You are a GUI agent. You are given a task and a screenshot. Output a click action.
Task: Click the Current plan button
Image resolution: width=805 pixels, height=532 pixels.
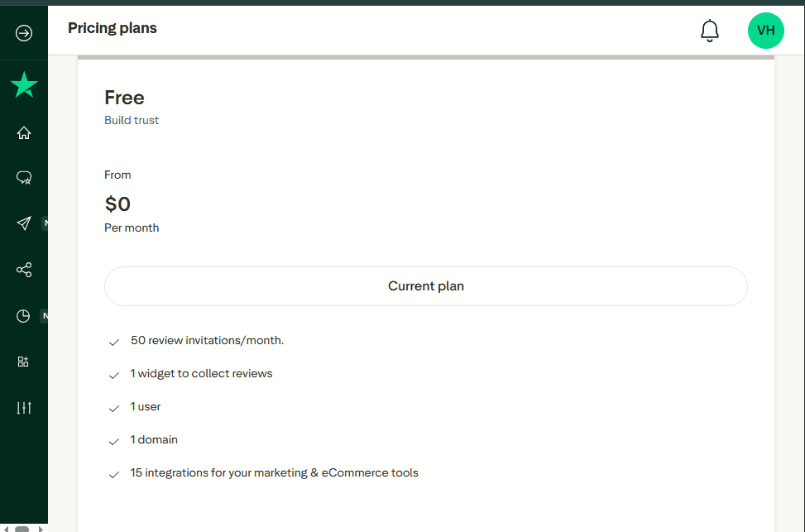tap(425, 286)
